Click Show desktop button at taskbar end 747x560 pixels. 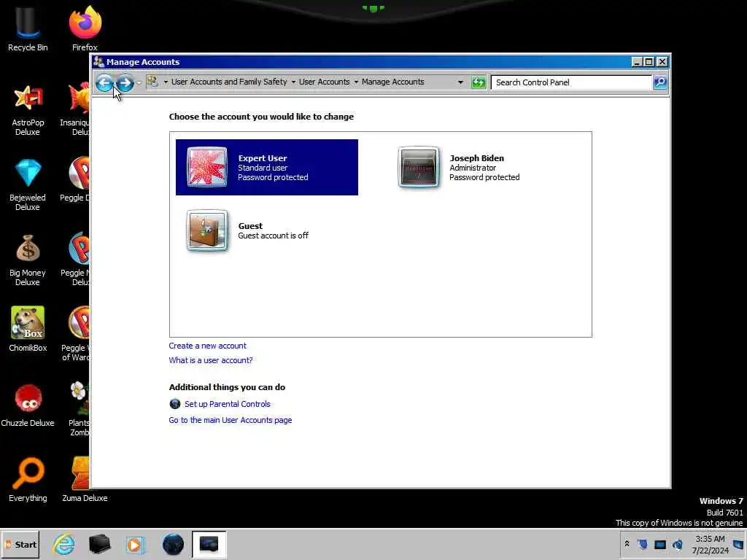pos(740,544)
